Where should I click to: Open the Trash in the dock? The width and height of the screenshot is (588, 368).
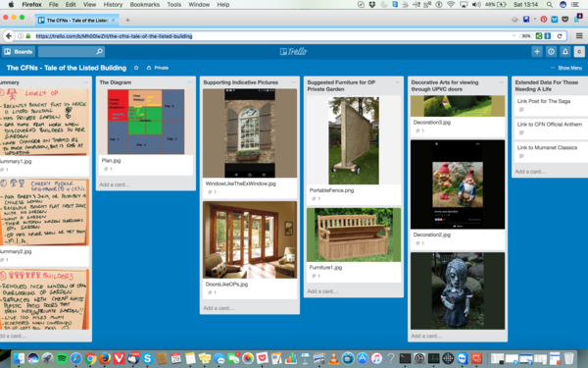click(568, 358)
